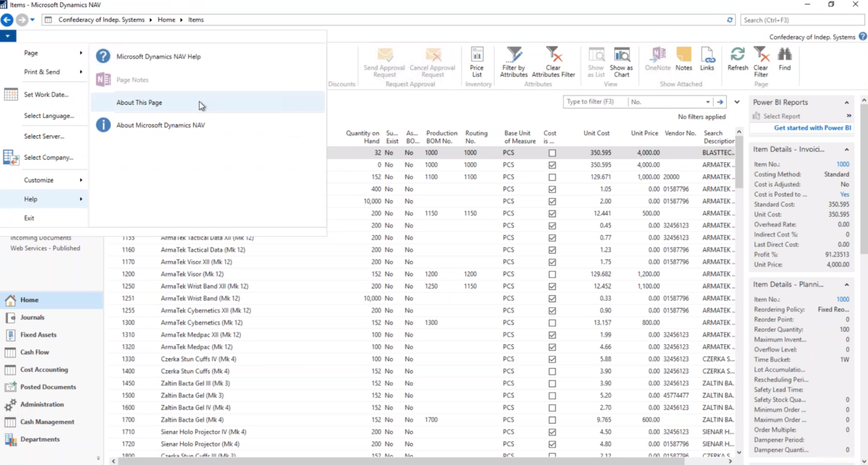The image size is (868, 465).
Task: Click the blue help question-mark icon
Action: point(103,56)
